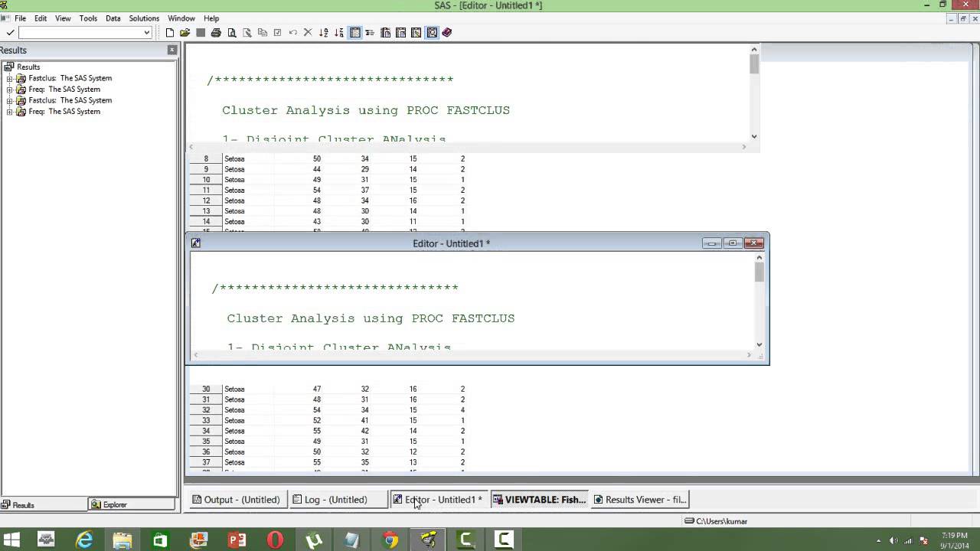This screenshot has width=980, height=551.
Task: Sort descending with the Z-A icon
Action: pyautogui.click(x=339, y=33)
